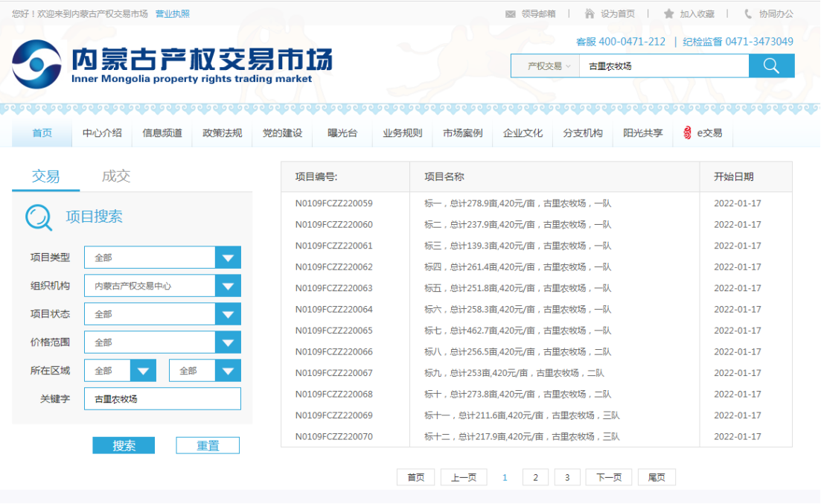Screen dimensions: 821x504
Task: Click current page number 1
Action: click(505, 477)
